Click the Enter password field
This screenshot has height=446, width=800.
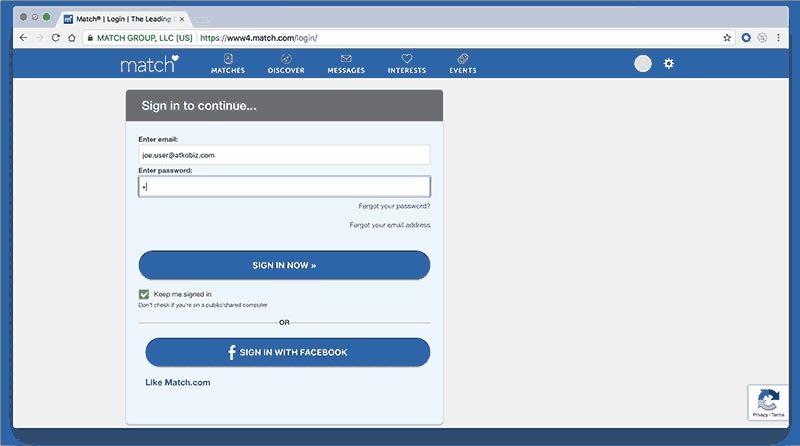coord(284,187)
